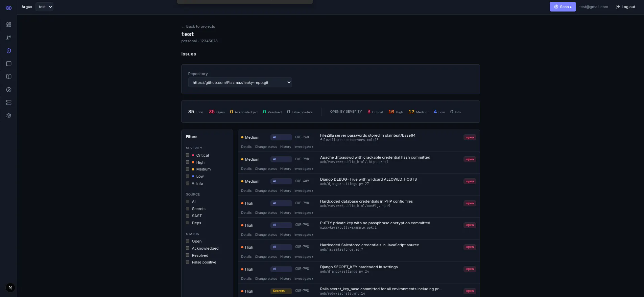The width and height of the screenshot is (644, 297).
Task: Enable the Deps source filter
Action: tap(188, 223)
